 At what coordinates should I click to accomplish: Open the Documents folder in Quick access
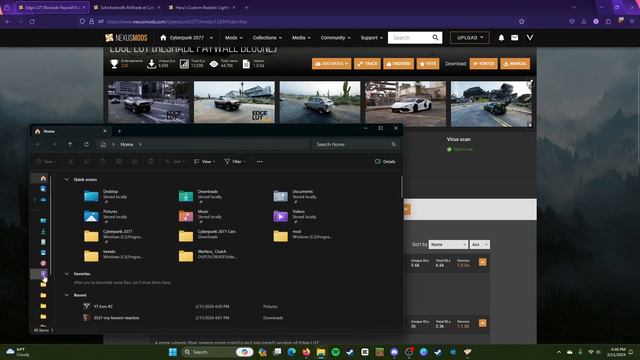coord(295,196)
